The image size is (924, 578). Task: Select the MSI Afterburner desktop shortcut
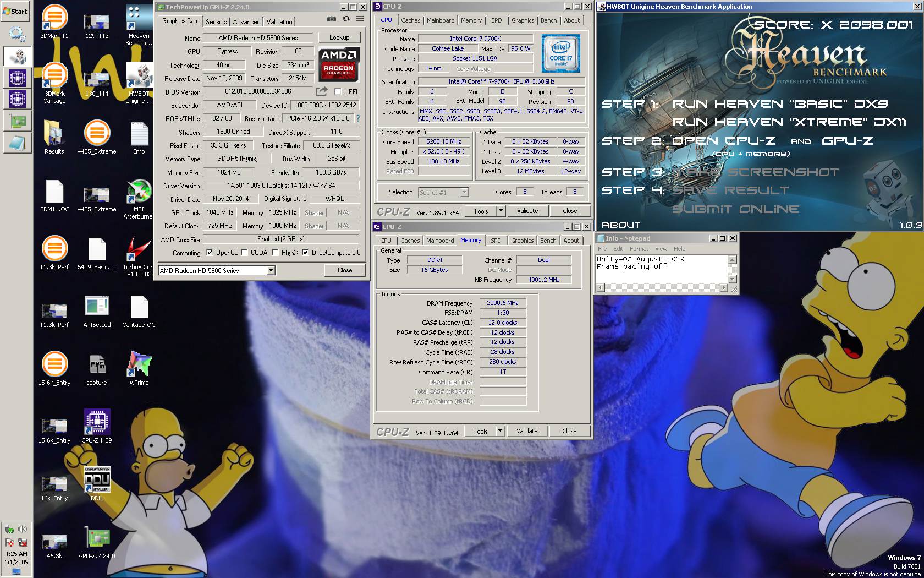coord(139,199)
